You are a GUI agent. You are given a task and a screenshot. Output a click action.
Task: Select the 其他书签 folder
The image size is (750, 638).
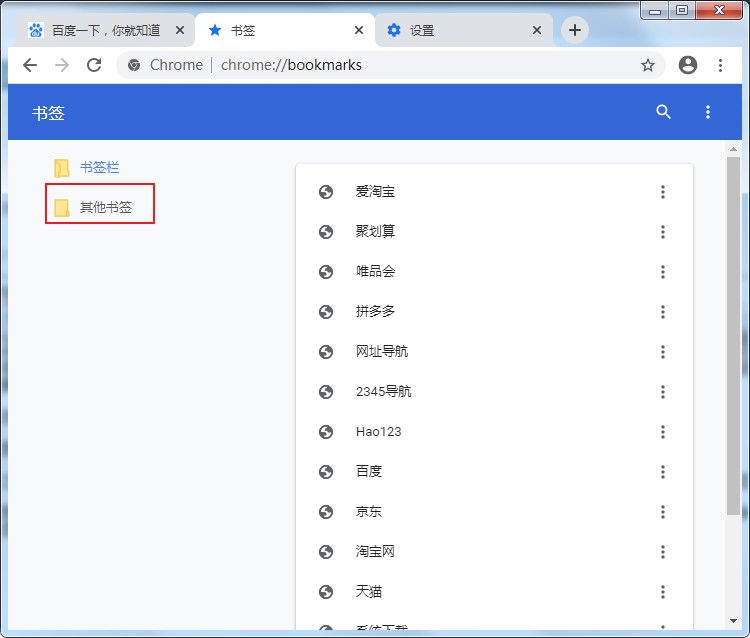[x=100, y=207]
